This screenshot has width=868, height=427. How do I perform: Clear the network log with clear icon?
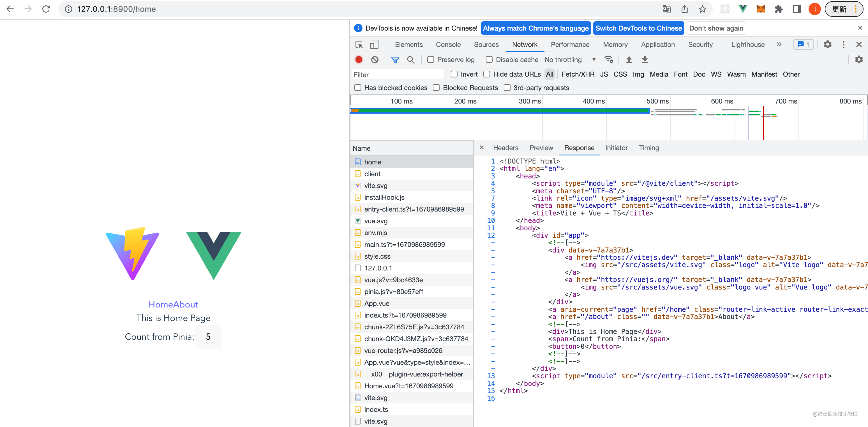point(375,60)
